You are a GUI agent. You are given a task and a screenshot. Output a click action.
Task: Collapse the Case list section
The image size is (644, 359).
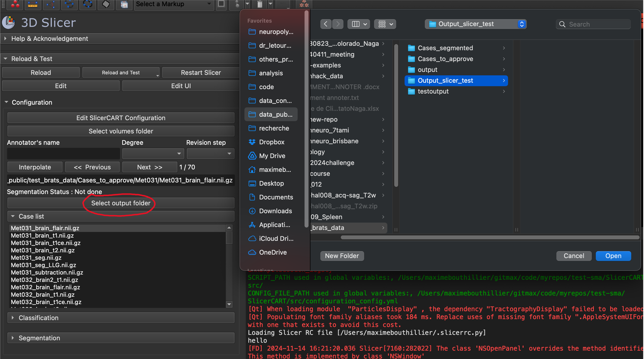tap(121, 216)
